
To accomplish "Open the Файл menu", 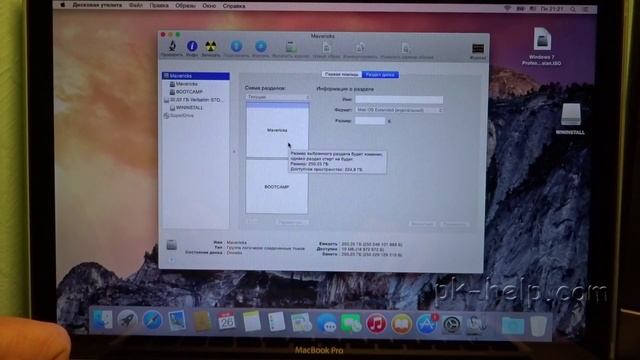I will [136, 6].
